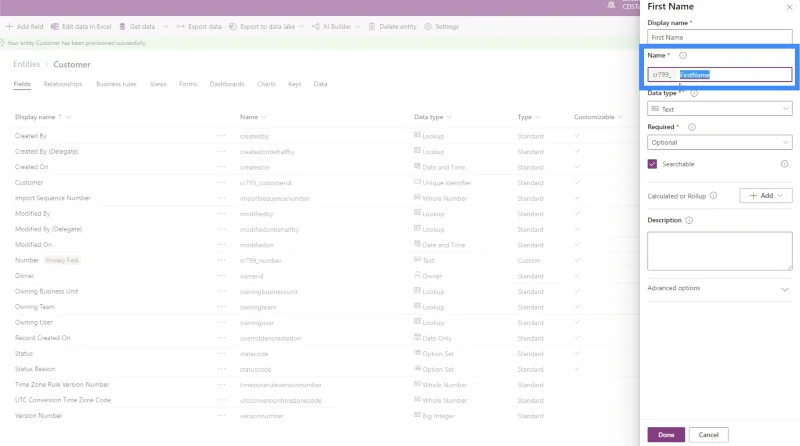Switch to the Forms tab

point(188,84)
